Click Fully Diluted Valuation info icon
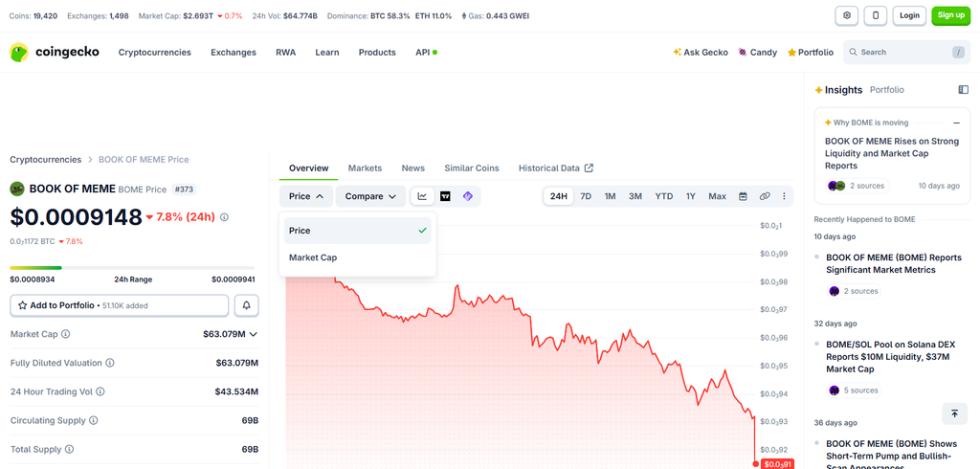980x469 pixels. (110, 363)
